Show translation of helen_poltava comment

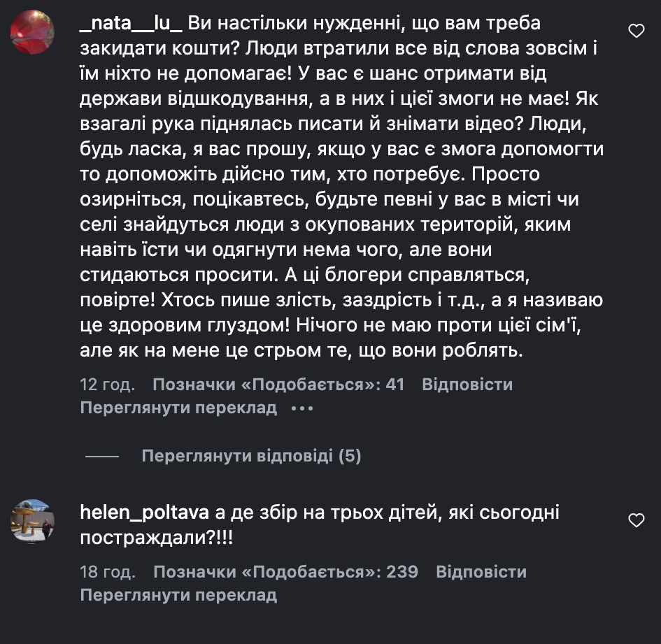coord(178,595)
